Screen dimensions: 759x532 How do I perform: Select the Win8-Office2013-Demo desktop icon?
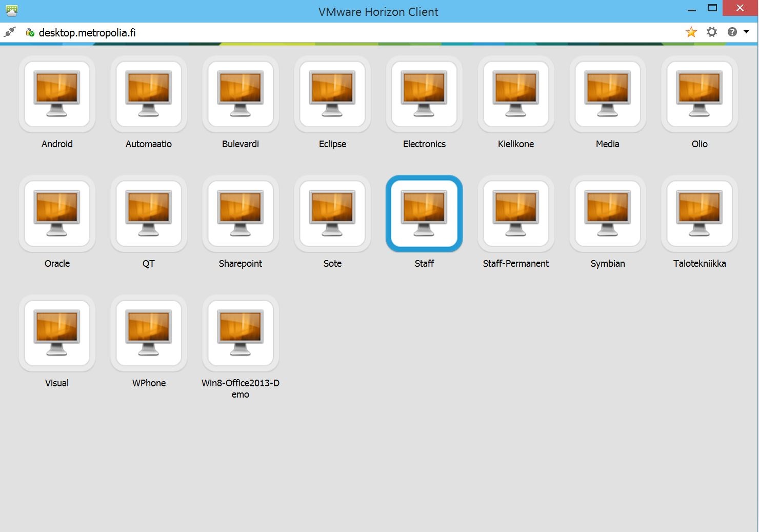pos(241,333)
